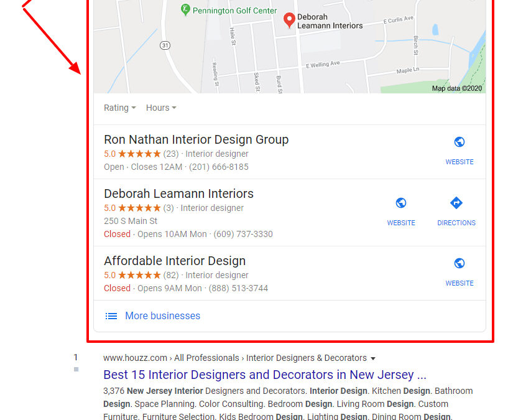Viewport: 508px width, 420px height.
Task: Click Deborah Leamann Interiors website globe icon
Action: point(401,203)
